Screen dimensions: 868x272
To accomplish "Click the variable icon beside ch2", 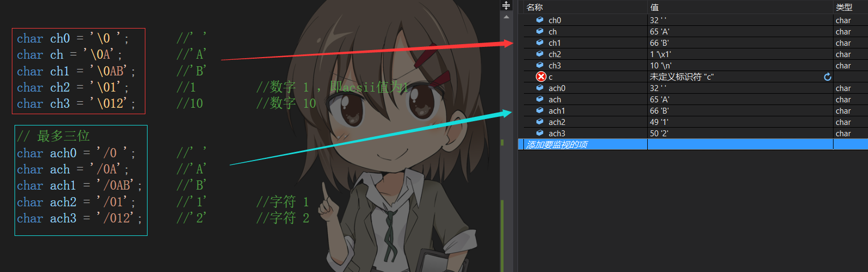I will (540, 54).
